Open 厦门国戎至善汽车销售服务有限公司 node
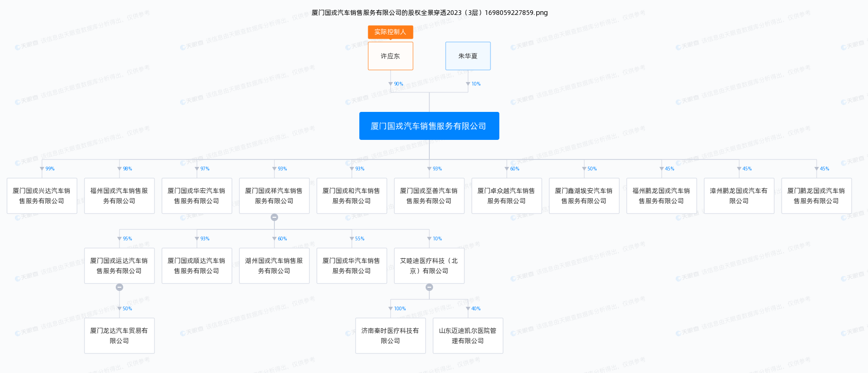The height and width of the screenshot is (373, 868). (429, 196)
